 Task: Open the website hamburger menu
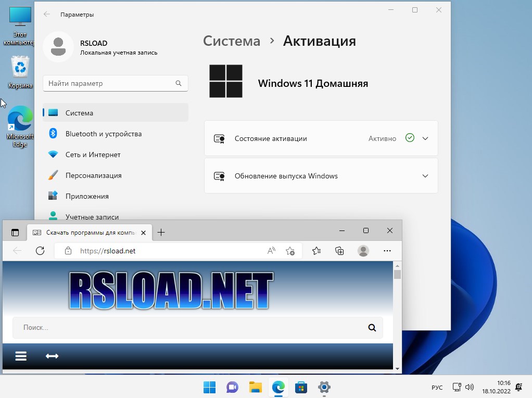coord(21,356)
